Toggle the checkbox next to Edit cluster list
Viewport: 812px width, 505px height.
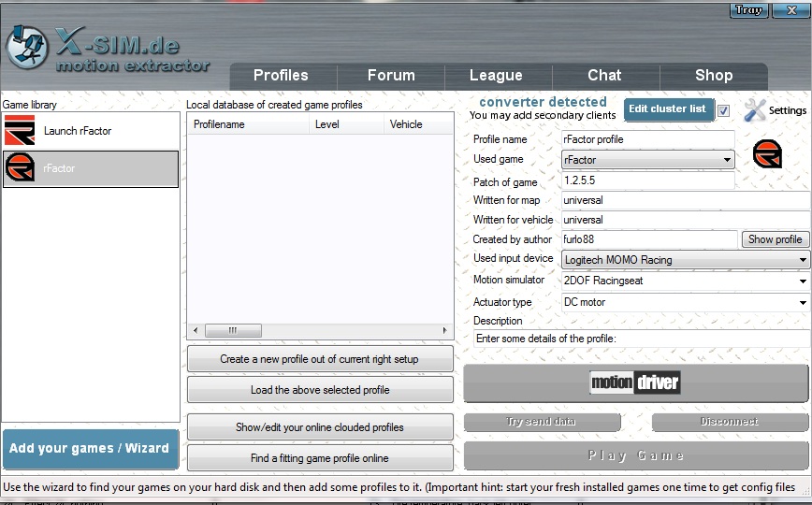tap(723, 110)
